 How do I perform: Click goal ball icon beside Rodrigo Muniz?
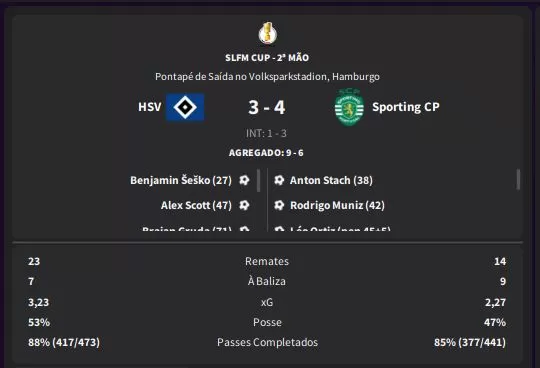click(x=279, y=205)
